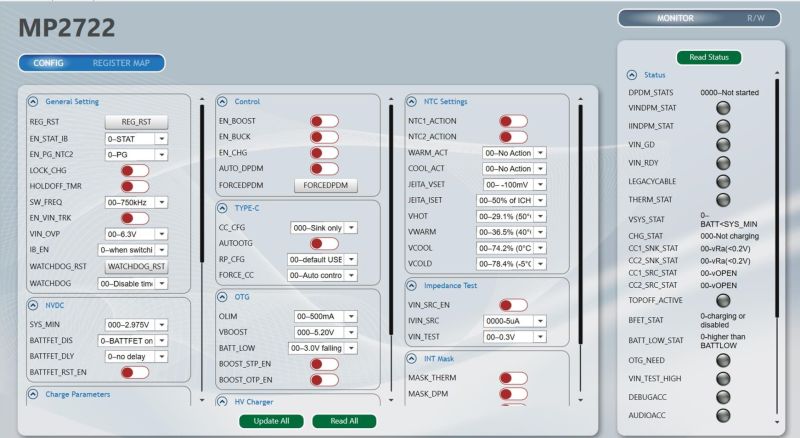Toggle the BOOST_STP_EN switch
Screen dimensions: 800x438
(324, 364)
